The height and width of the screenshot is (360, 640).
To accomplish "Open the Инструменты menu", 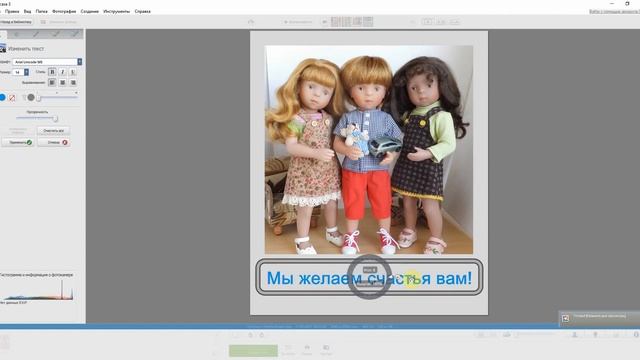I will (116, 11).
